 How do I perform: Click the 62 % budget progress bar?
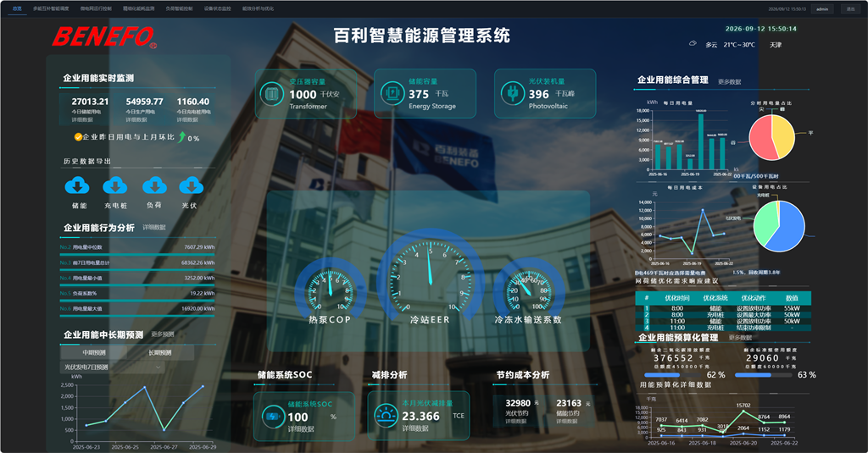(x=672, y=375)
